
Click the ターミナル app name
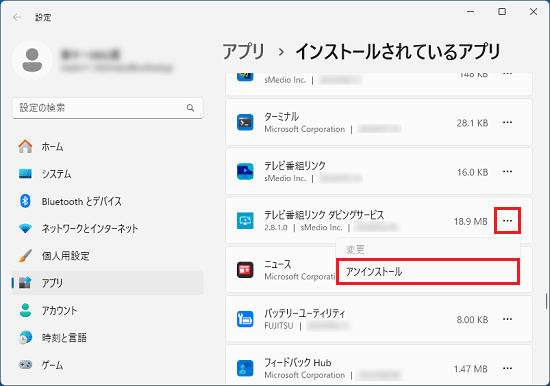[281, 117]
